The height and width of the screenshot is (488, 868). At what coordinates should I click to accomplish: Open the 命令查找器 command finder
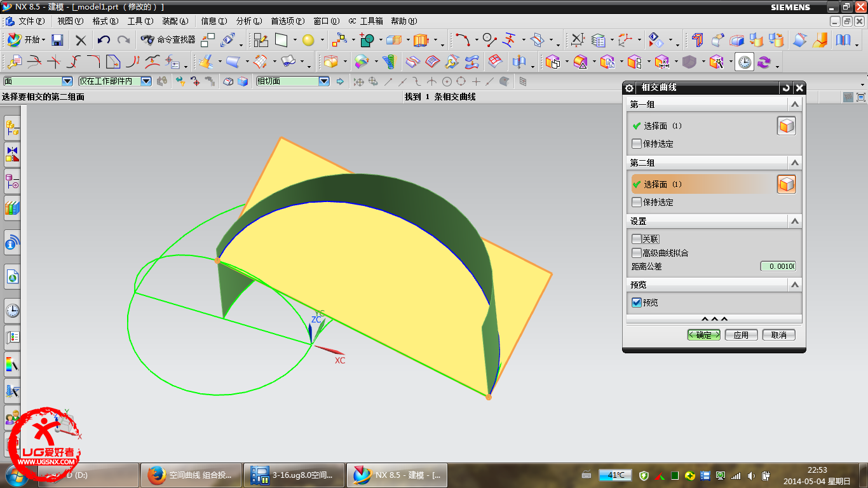[168, 40]
